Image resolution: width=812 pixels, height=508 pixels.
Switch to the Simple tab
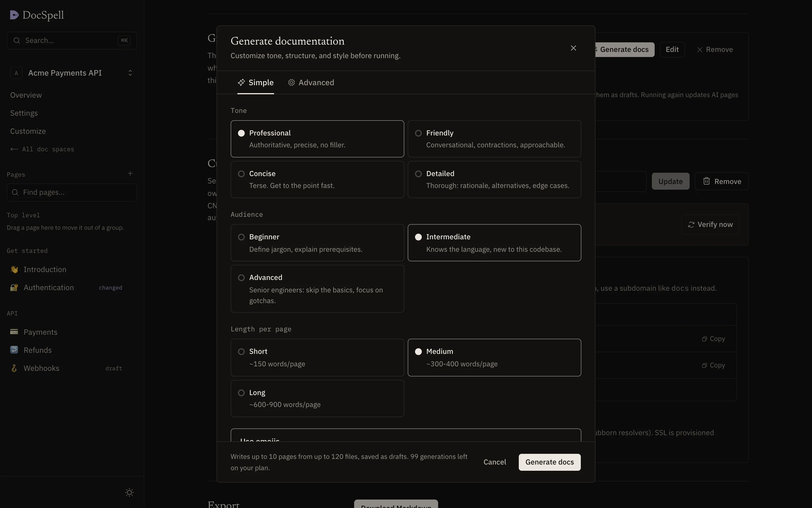click(x=256, y=82)
